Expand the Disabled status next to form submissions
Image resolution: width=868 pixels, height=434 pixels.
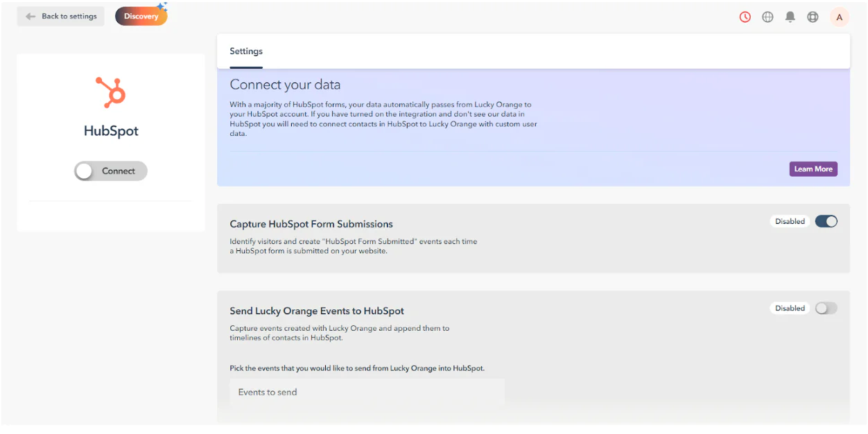coord(790,220)
